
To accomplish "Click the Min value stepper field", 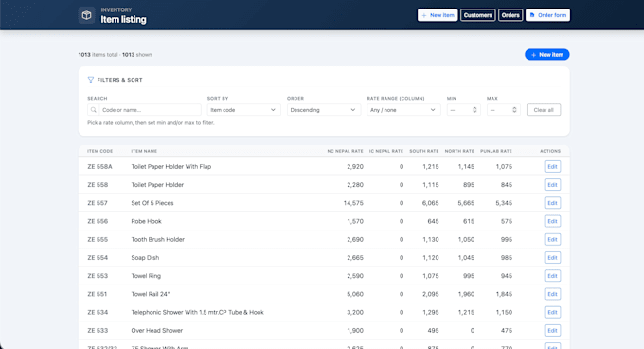I will 464,110.
